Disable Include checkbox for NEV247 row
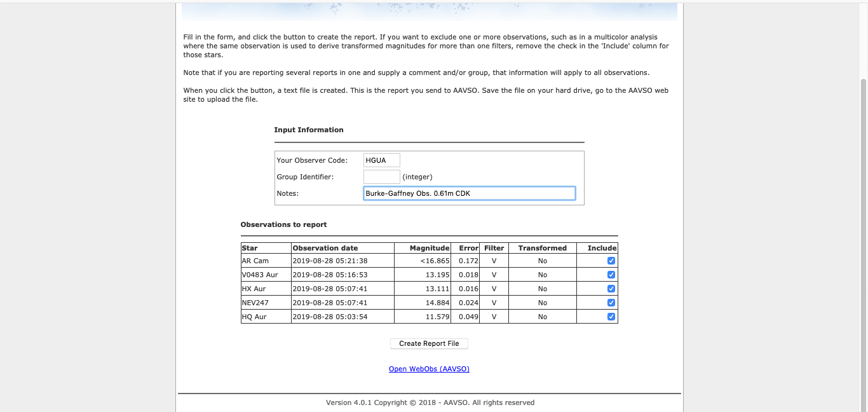The width and height of the screenshot is (868, 412). 611,303
